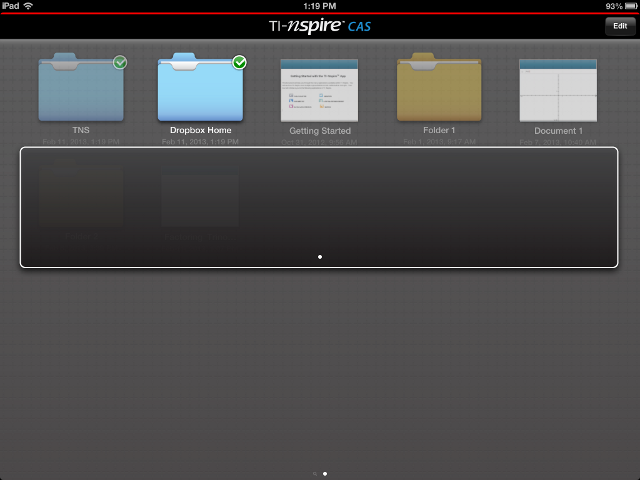Tap the Wi-Fi icon in status bar
The image size is (640, 480).
click(28, 6)
